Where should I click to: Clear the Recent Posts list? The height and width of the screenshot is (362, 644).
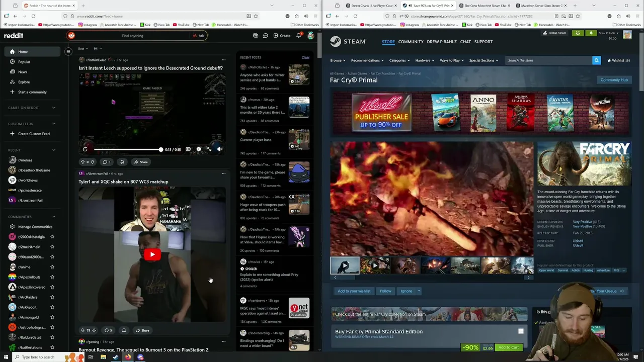coord(305,57)
